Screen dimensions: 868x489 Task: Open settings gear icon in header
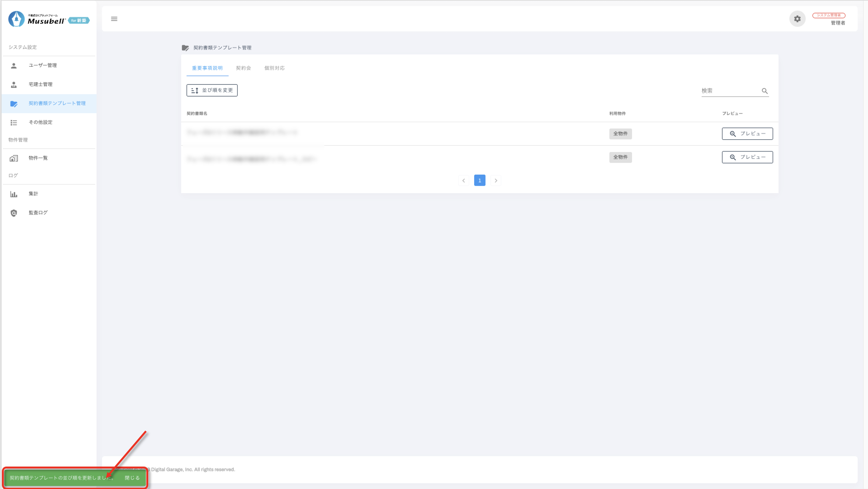pos(797,19)
